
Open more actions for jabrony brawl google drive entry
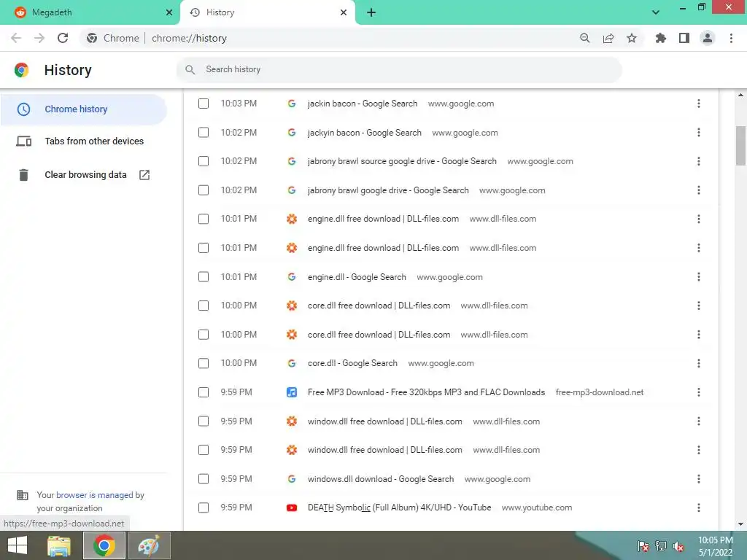tap(698, 190)
